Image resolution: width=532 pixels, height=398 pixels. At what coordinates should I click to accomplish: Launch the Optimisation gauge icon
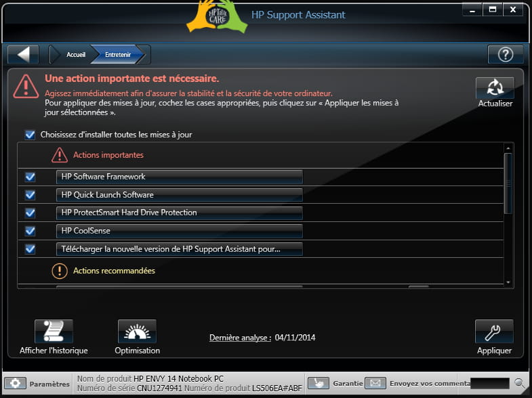point(137,331)
